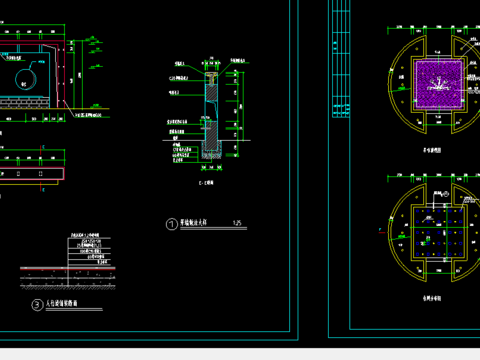Image resolution: width=480 pixels, height=360 pixels.
Task: Click the red-outlined rectangular wall plan strip
Action: (32, 174)
